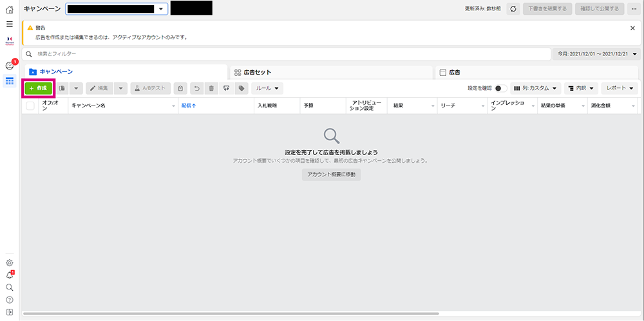This screenshot has width=644, height=321.
Task: Click the undo arrow icon in toolbar
Action: coord(196,88)
